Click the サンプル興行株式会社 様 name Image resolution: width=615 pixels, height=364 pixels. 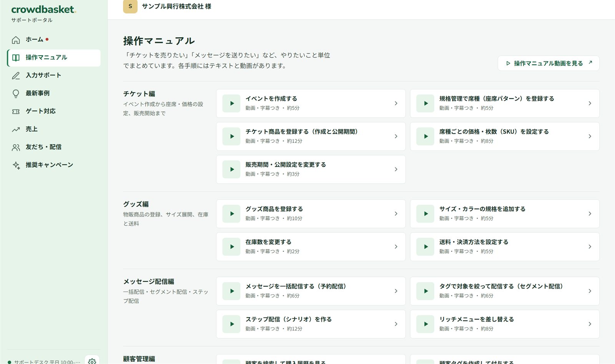tap(176, 7)
